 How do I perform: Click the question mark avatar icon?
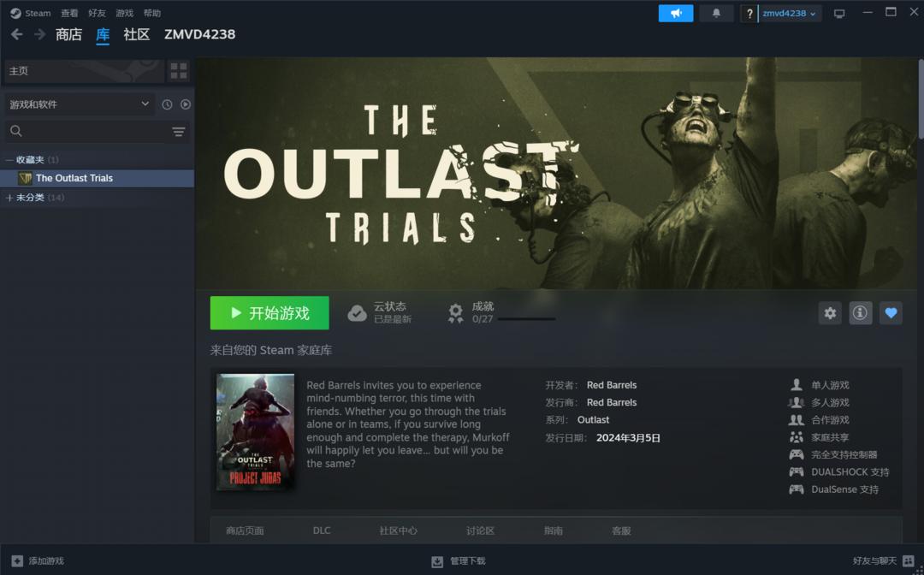(749, 14)
